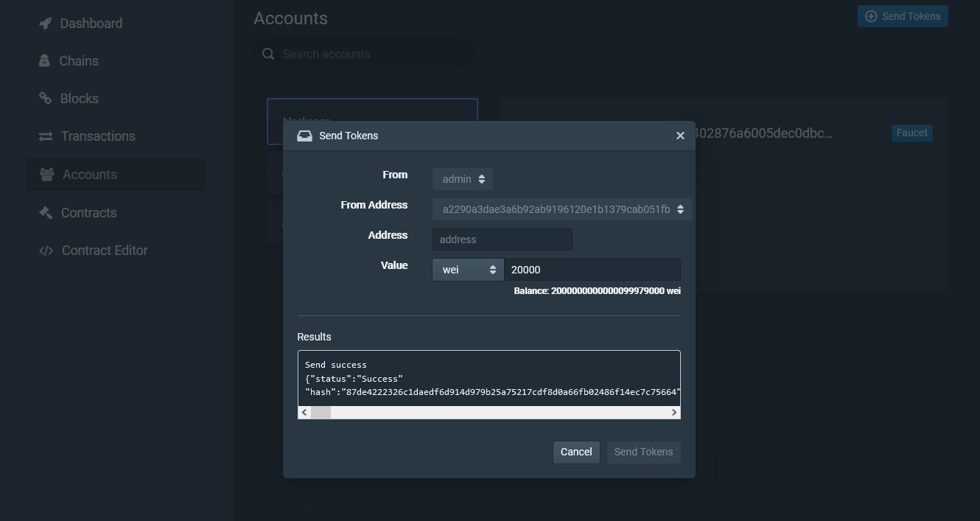Click the Contracts hammer icon

(46, 213)
